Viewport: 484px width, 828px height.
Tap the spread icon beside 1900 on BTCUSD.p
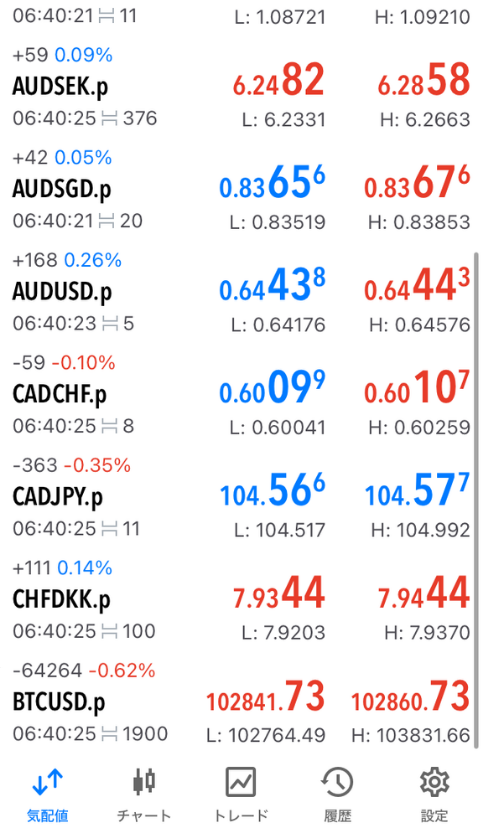(x=109, y=734)
